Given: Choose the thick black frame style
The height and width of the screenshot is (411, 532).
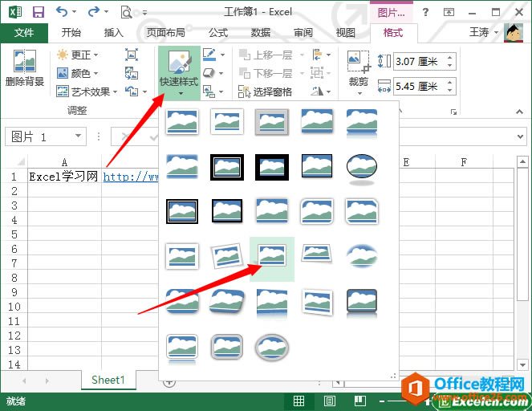Looking at the screenshot, I should tap(272, 167).
